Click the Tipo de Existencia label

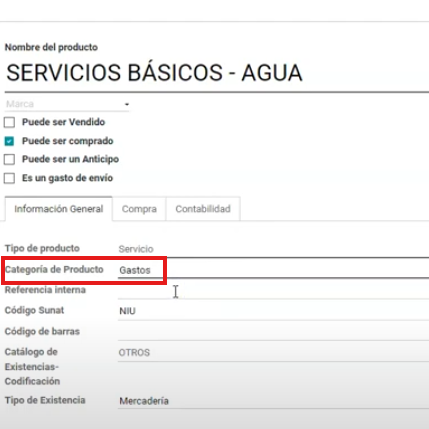[45, 400]
